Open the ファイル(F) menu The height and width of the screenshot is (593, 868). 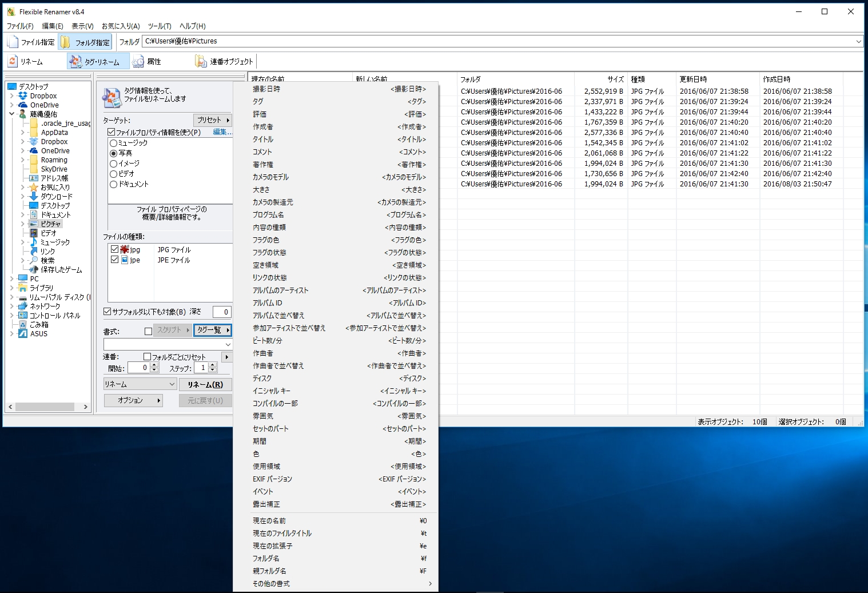[20, 26]
